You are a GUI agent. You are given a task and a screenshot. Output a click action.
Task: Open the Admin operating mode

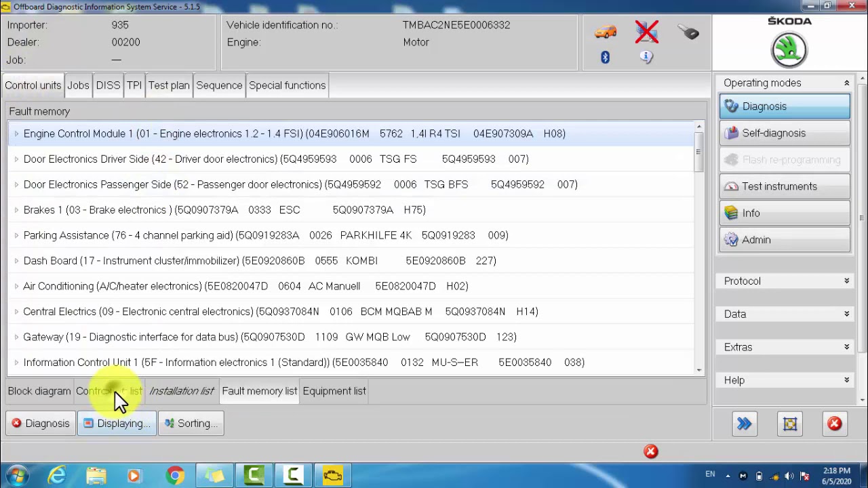pyautogui.click(x=785, y=240)
